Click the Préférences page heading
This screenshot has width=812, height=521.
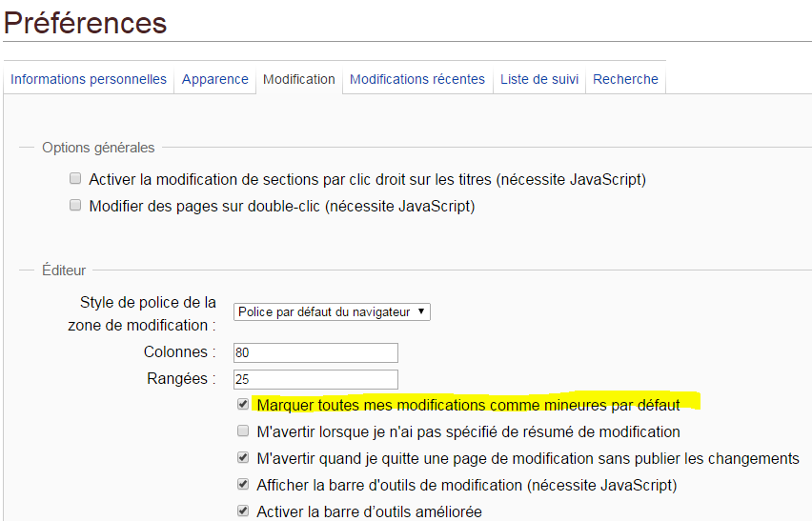tap(86, 23)
